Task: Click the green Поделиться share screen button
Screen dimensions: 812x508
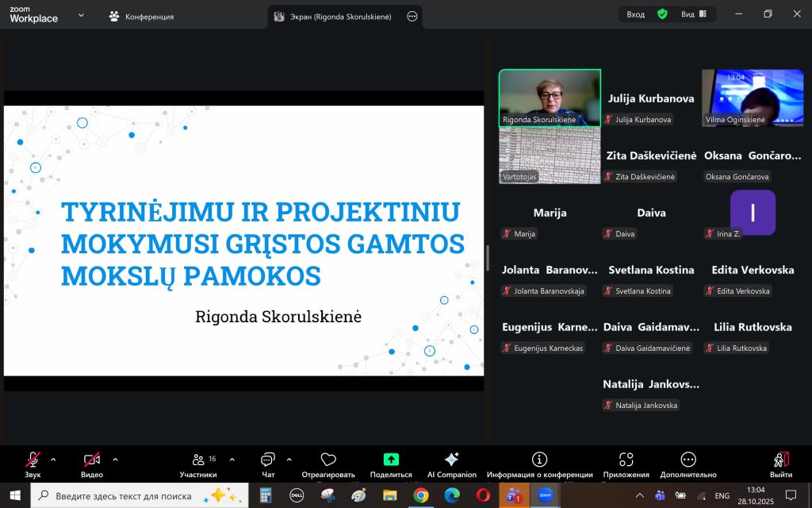Action: point(391,460)
